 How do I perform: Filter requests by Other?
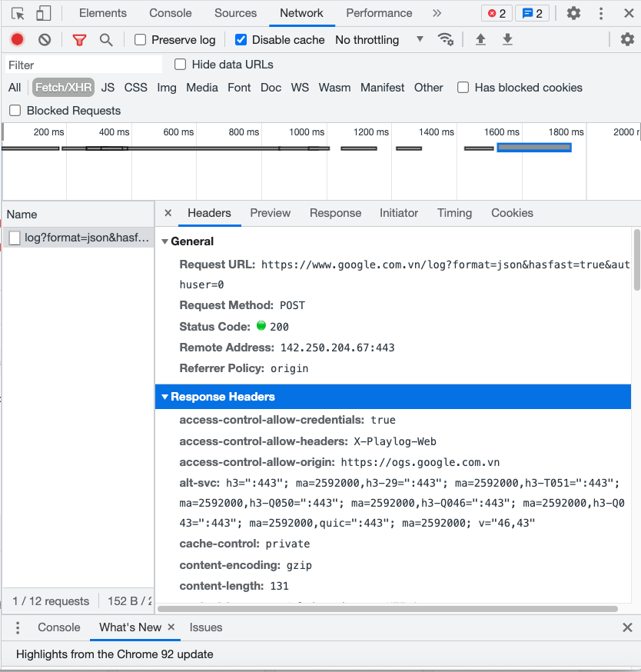[428, 88]
